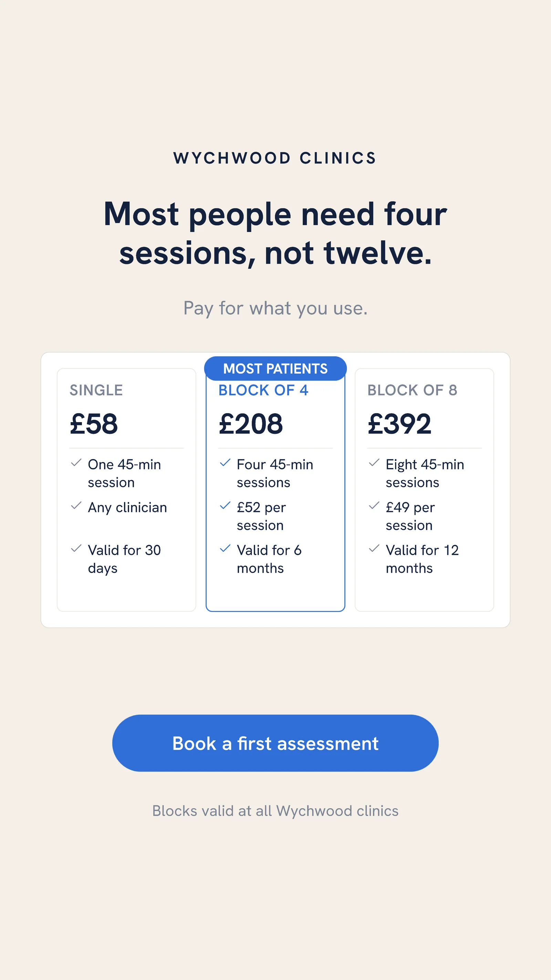Click blue checkmark beside £52 per session

225,506
